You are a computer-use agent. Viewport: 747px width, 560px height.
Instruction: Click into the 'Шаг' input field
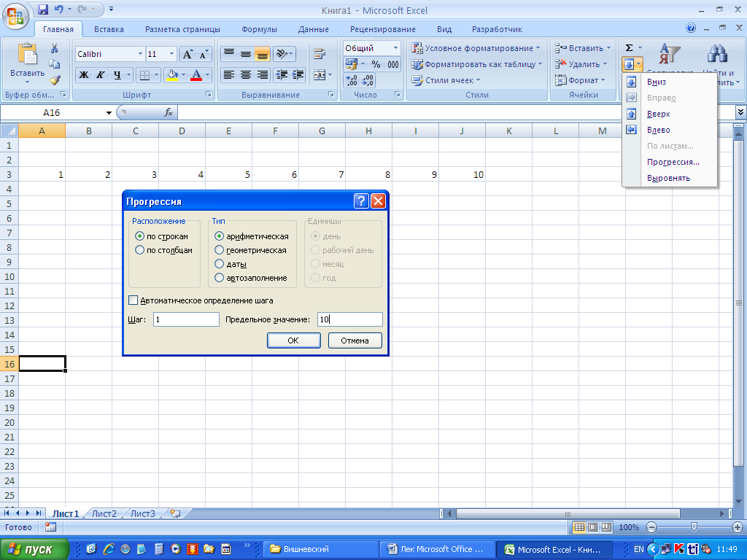point(186,319)
